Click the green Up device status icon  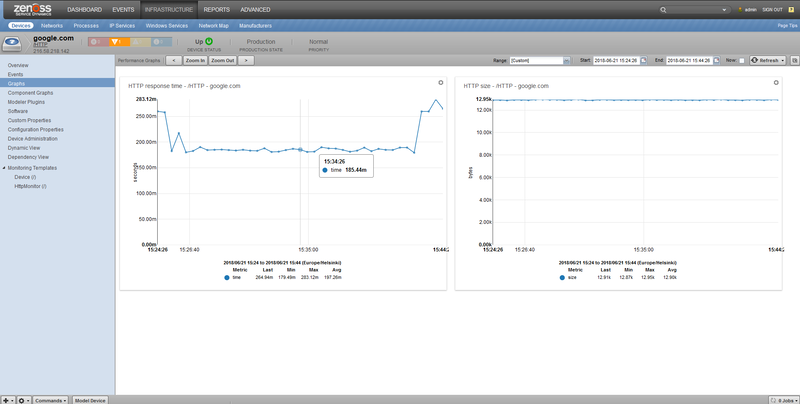pos(209,41)
